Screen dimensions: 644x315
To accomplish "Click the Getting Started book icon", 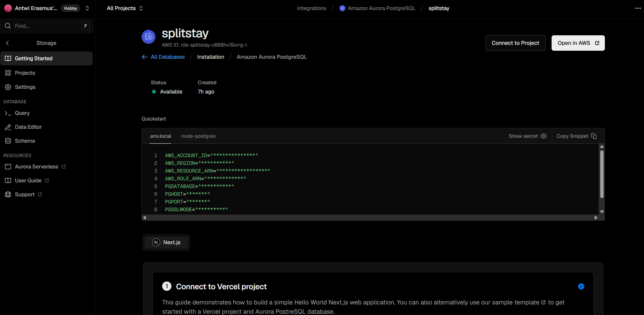I will [x=8, y=58].
